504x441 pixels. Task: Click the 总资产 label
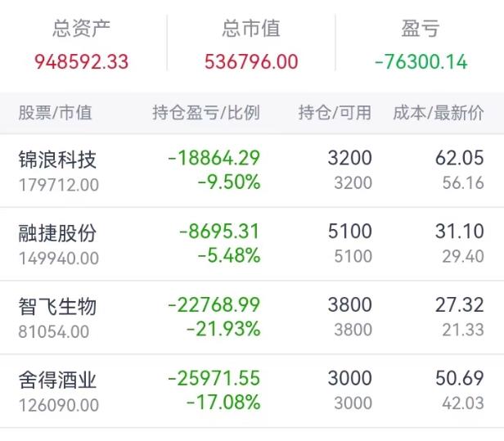pos(81,29)
